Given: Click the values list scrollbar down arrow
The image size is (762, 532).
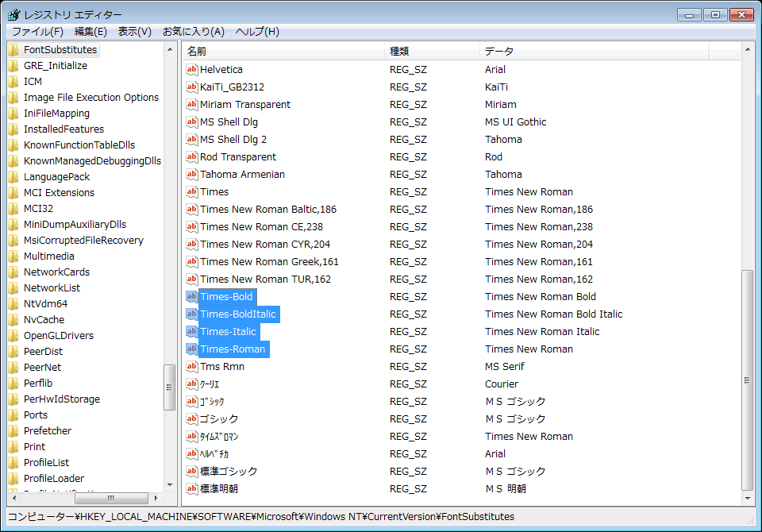Looking at the screenshot, I should coord(748,499).
